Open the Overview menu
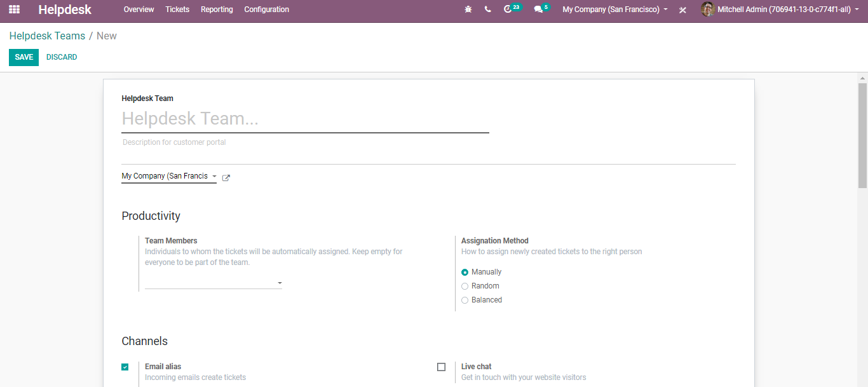The height and width of the screenshot is (387, 868). pos(139,10)
